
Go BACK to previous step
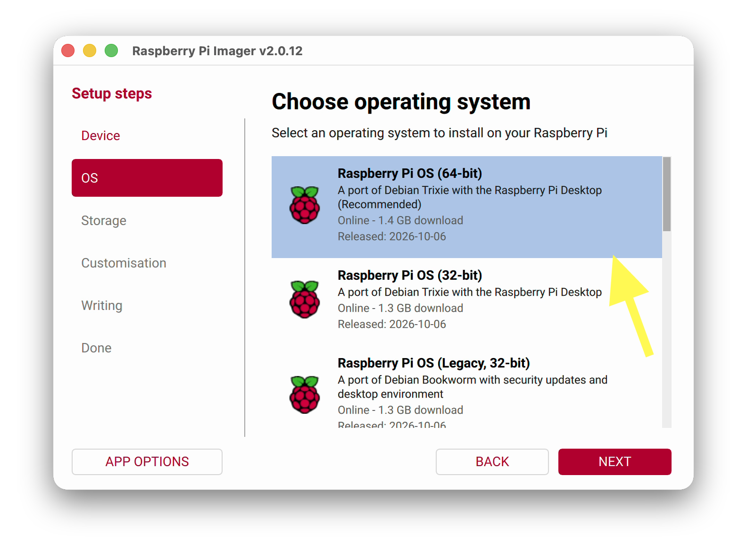(492, 461)
